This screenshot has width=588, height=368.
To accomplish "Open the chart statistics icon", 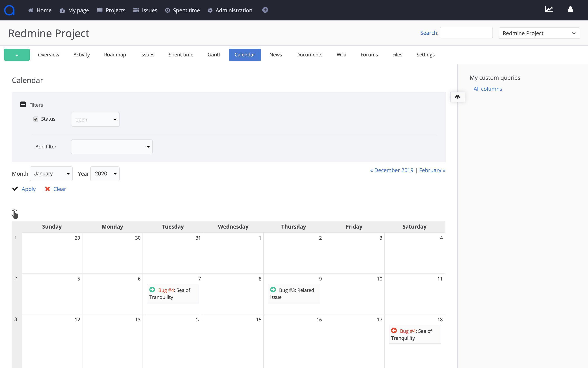I will click(x=549, y=9).
